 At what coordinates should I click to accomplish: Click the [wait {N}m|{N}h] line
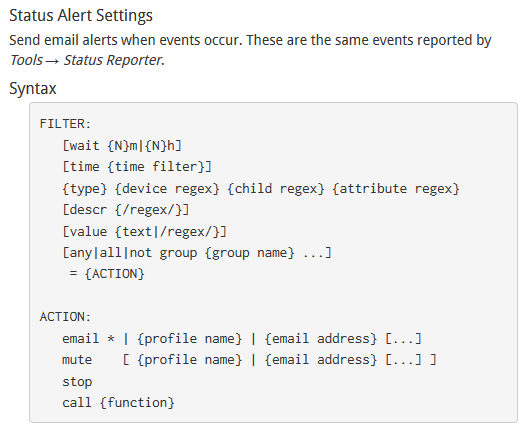coord(122,146)
